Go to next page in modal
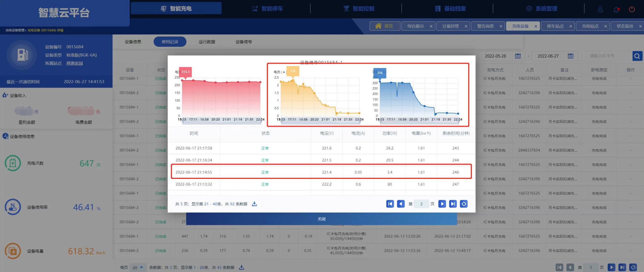 pyautogui.click(x=442, y=204)
